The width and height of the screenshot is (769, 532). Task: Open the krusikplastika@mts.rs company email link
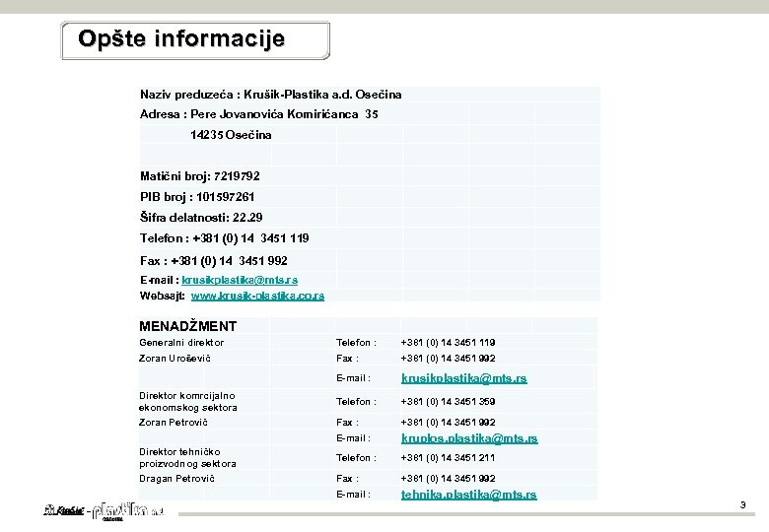tap(240, 280)
